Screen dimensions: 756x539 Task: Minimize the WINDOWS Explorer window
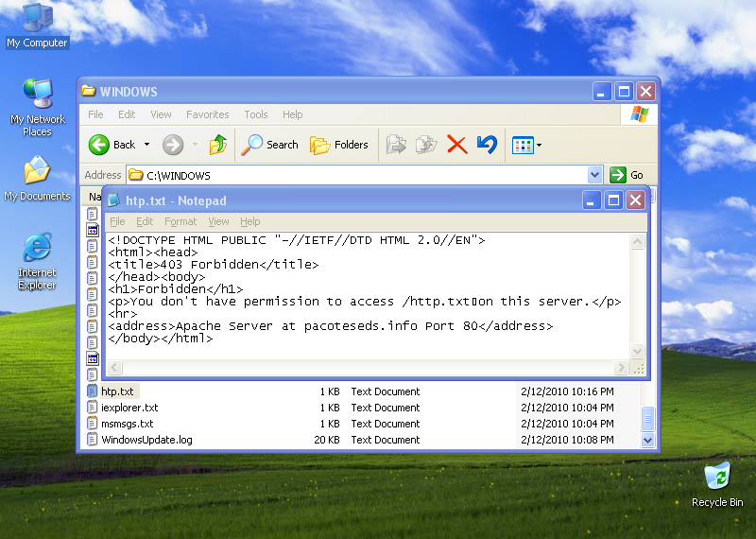[601, 91]
